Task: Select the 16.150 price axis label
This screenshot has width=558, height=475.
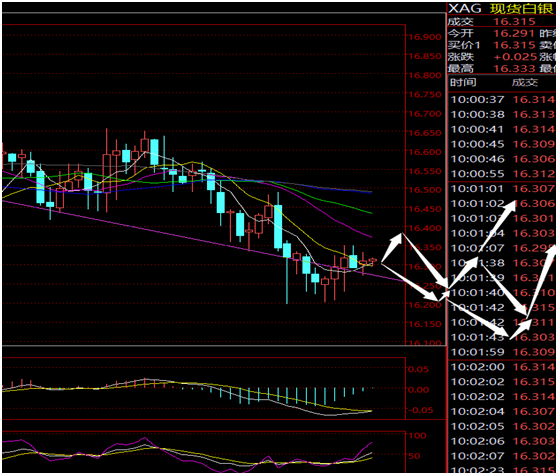Action: (x=425, y=324)
